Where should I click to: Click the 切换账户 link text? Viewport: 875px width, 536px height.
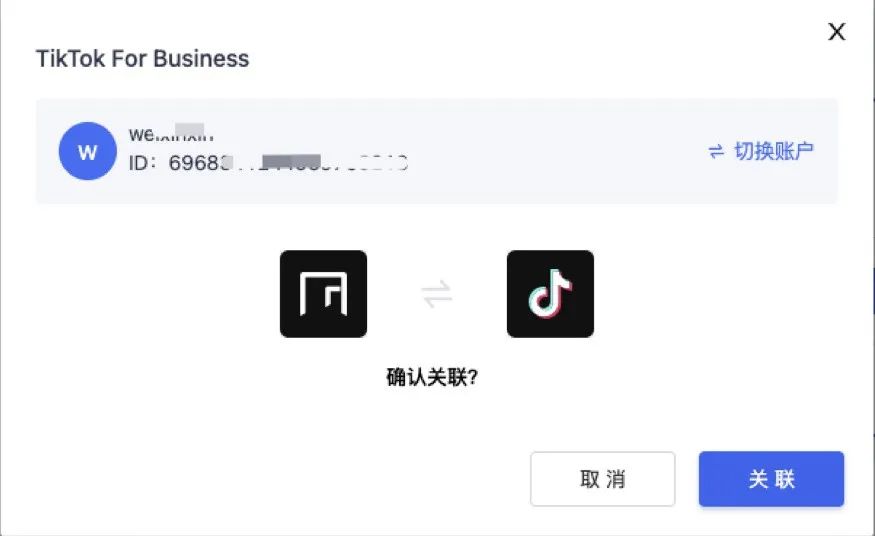[774, 151]
